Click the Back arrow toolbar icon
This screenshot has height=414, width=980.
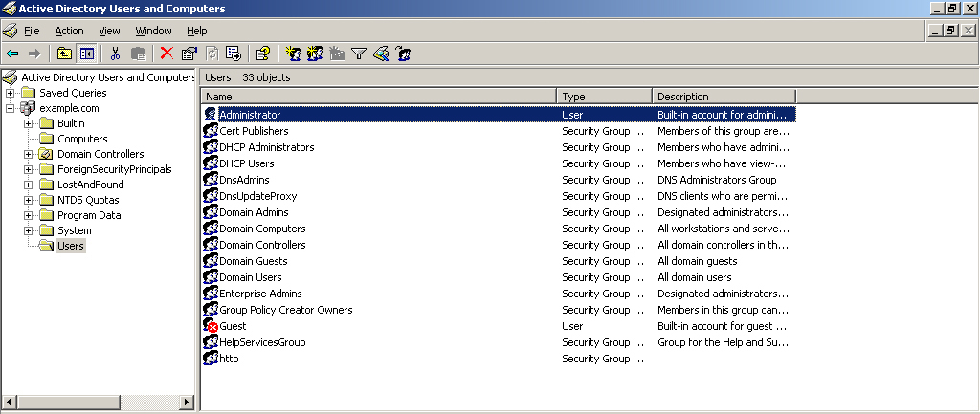[x=12, y=54]
